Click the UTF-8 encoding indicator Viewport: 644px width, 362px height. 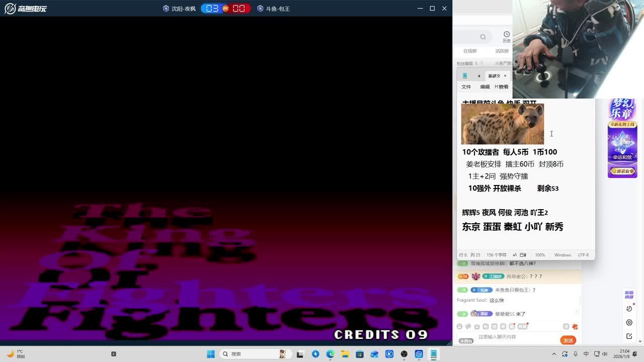(583, 255)
